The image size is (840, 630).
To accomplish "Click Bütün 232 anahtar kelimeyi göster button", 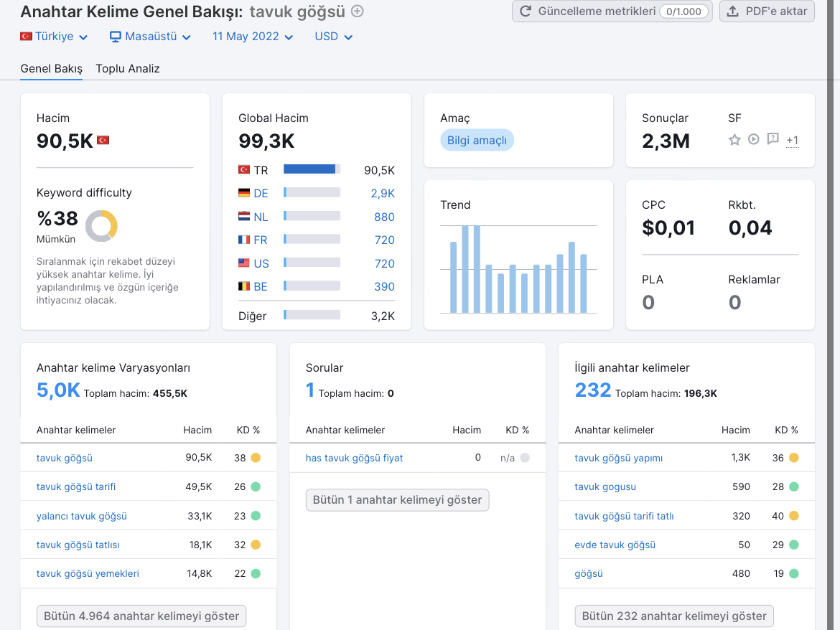I will point(674,616).
